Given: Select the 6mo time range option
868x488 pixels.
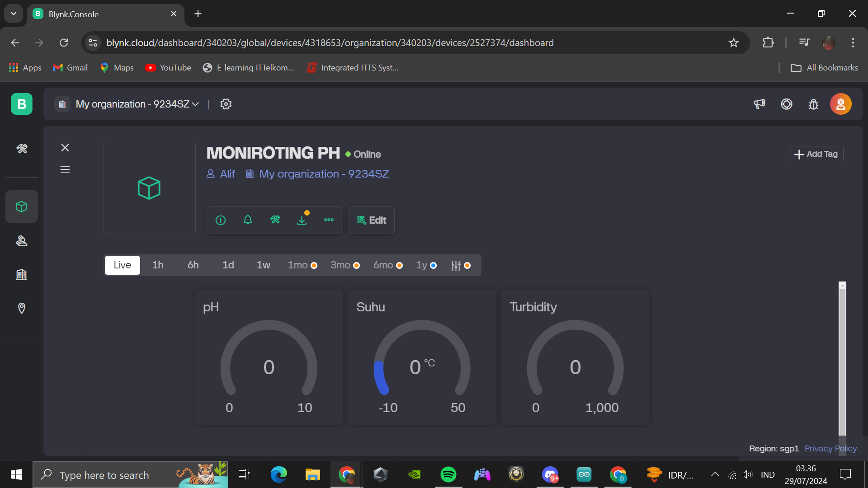Looking at the screenshot, I should [383, 265].
